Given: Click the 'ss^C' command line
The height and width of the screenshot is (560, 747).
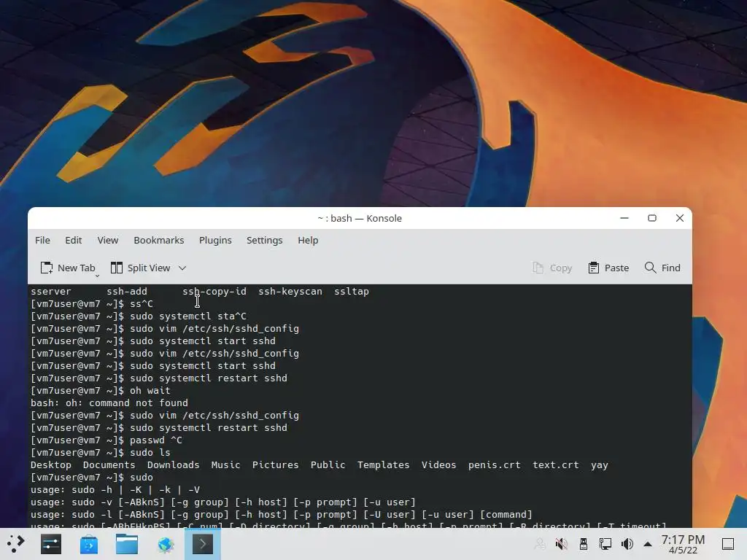Looking at the screenshot, I should [x=92, y=304].
